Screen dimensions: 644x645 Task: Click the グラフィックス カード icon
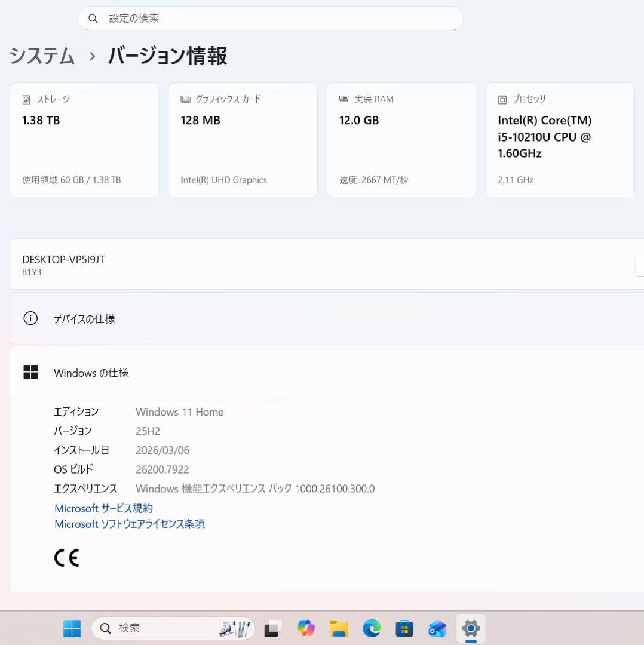[x=185, y=99]
